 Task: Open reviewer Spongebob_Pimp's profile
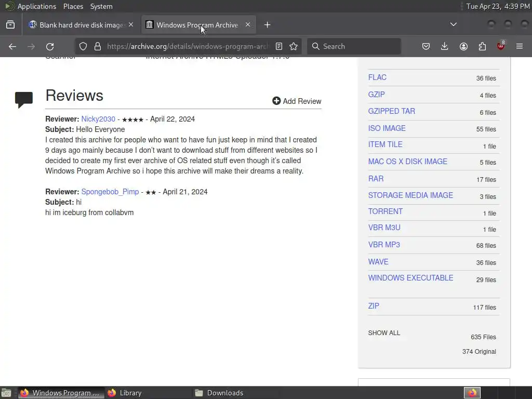pos(110,192)
